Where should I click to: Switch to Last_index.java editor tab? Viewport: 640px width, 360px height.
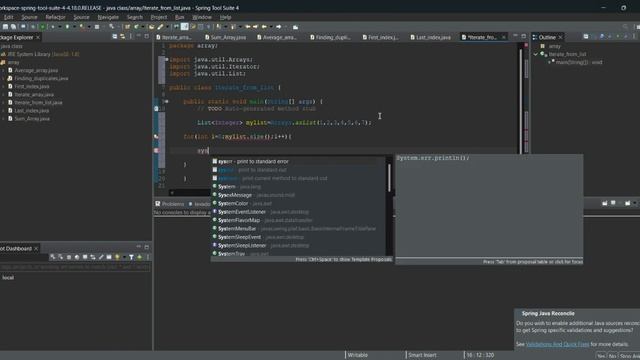[431, 37]
